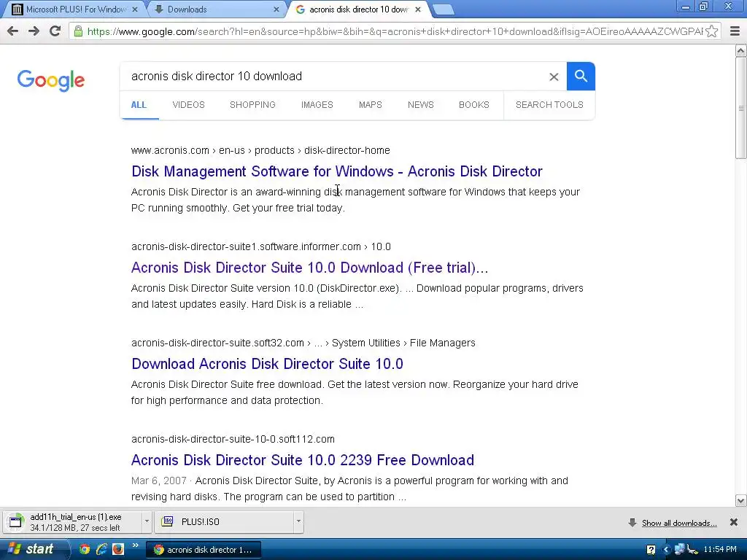Close the downloads bar with the X

point(734,522)
